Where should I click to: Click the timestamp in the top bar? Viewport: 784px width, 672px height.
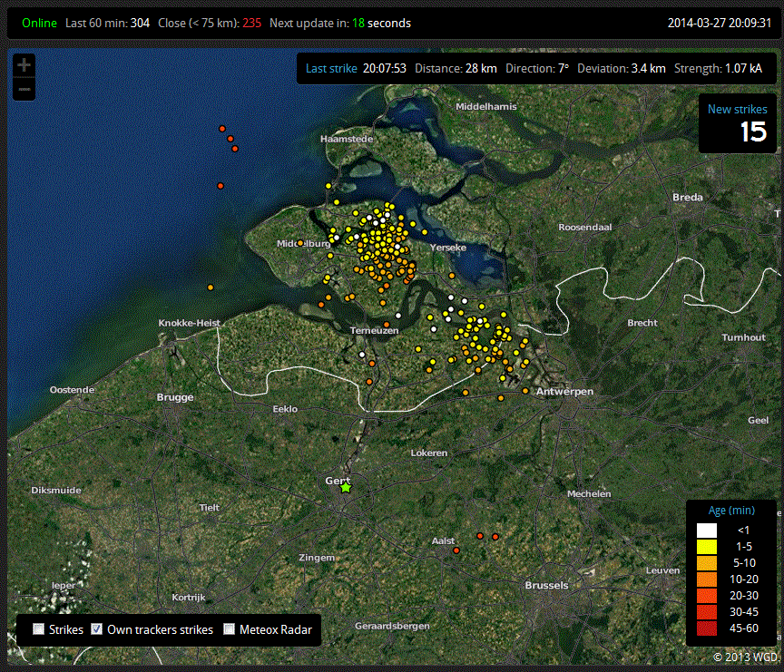(720, 23)
